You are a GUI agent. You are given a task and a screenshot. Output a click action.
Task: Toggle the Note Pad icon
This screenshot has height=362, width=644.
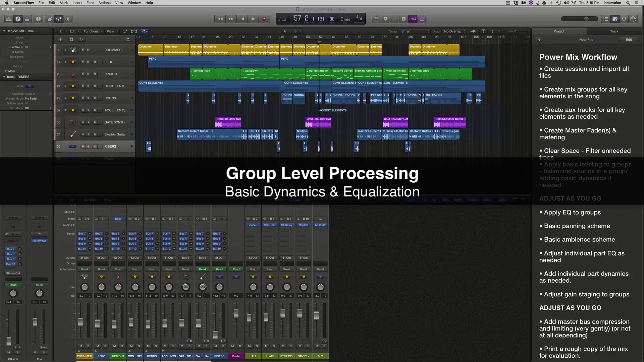615,19
